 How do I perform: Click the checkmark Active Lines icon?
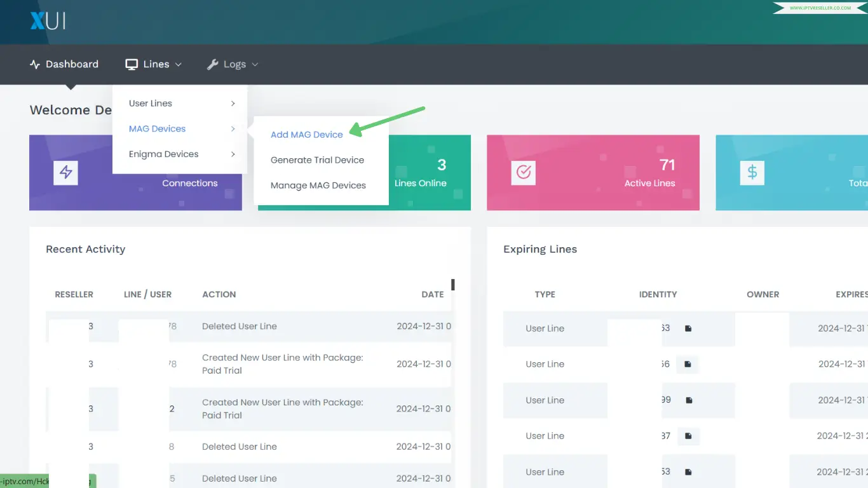[x=524, y=172]
